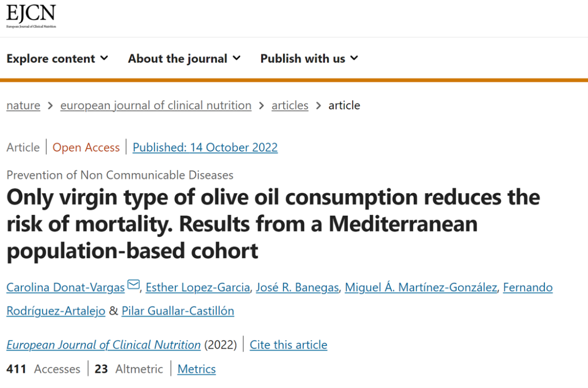Click the article title heading
588x388 pixels.
273,224
